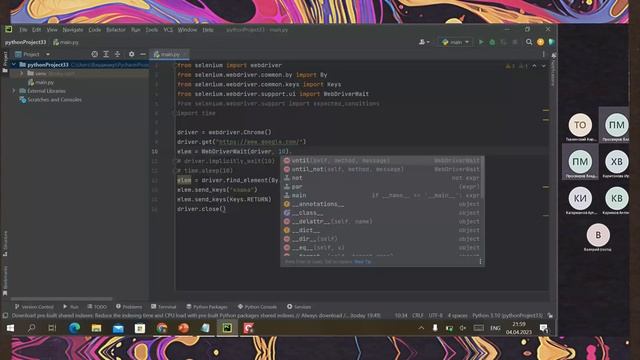Click CRLF line separator in status bar
This screenshot has height=360, width=640.
(418, 316)
